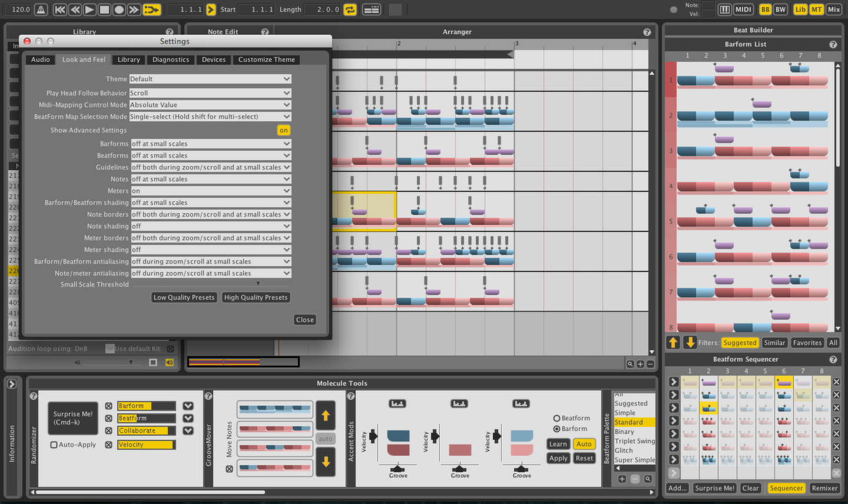Click the tempo field showing 120.0

tap(19, 9)
